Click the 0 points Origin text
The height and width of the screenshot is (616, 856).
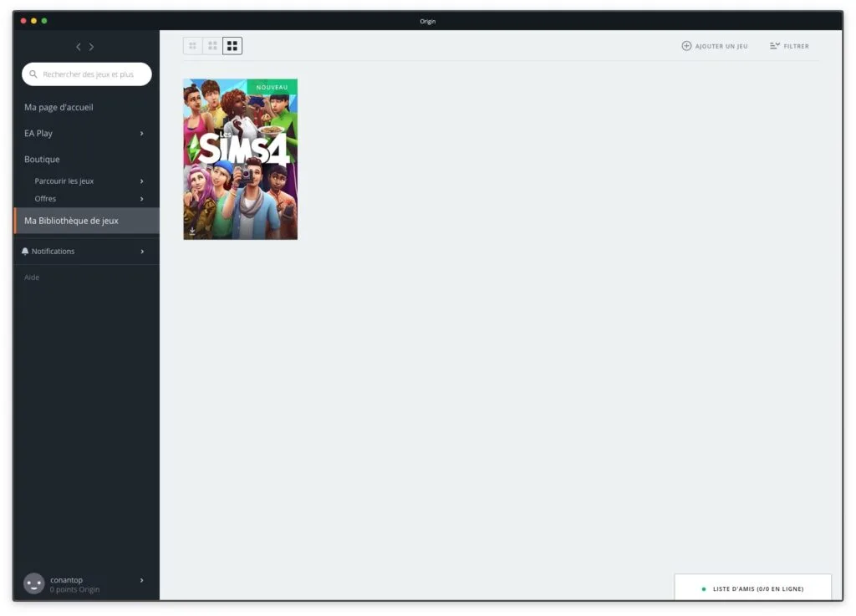point(74,590)
